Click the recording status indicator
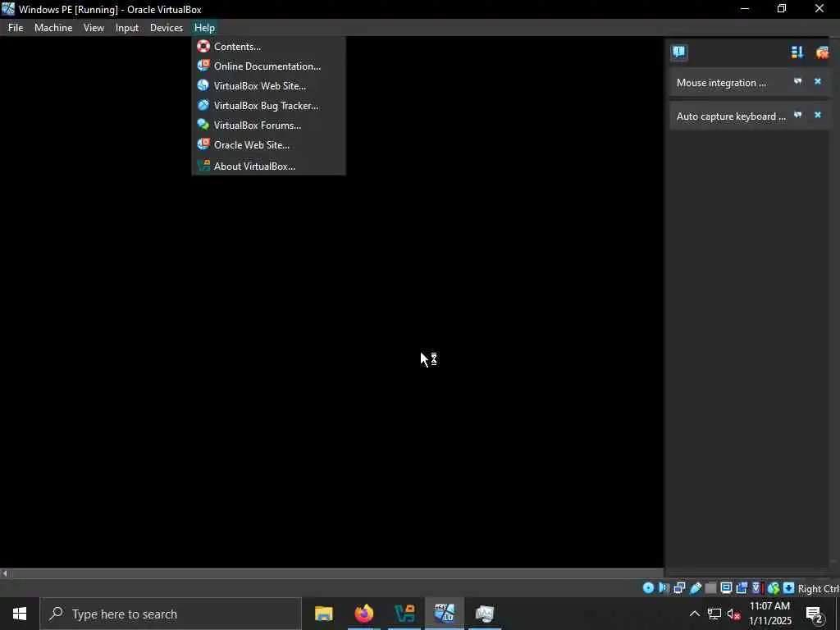840x630 pixels. (x=742, y=588)
